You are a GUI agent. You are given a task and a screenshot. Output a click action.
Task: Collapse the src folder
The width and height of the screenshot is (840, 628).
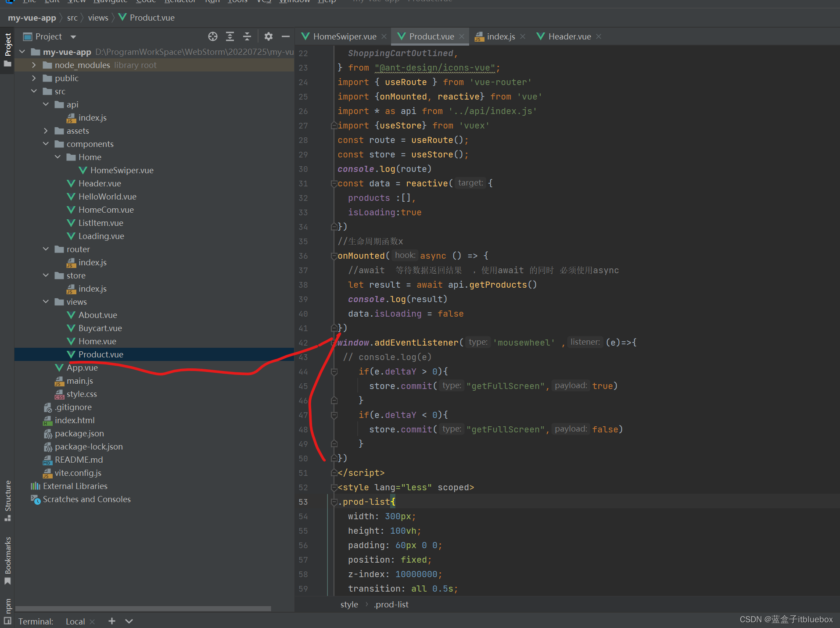[34, 91]
